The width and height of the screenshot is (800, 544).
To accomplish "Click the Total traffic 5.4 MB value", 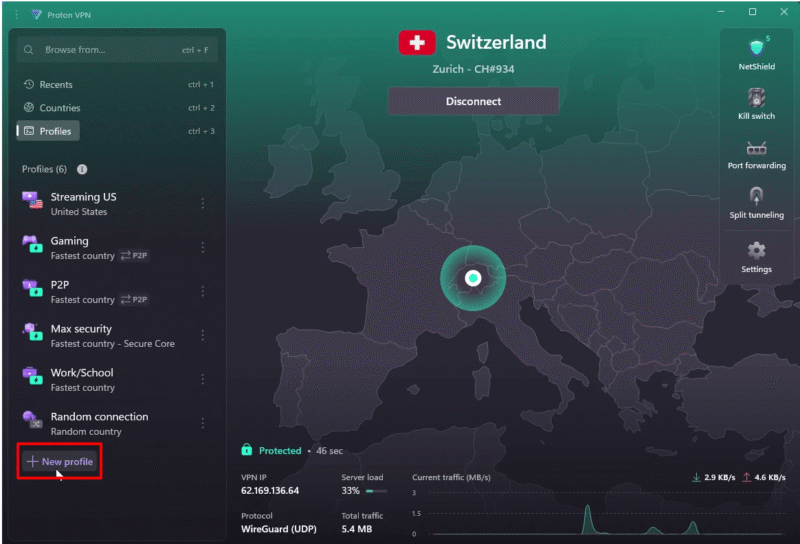I will point(357,529).
